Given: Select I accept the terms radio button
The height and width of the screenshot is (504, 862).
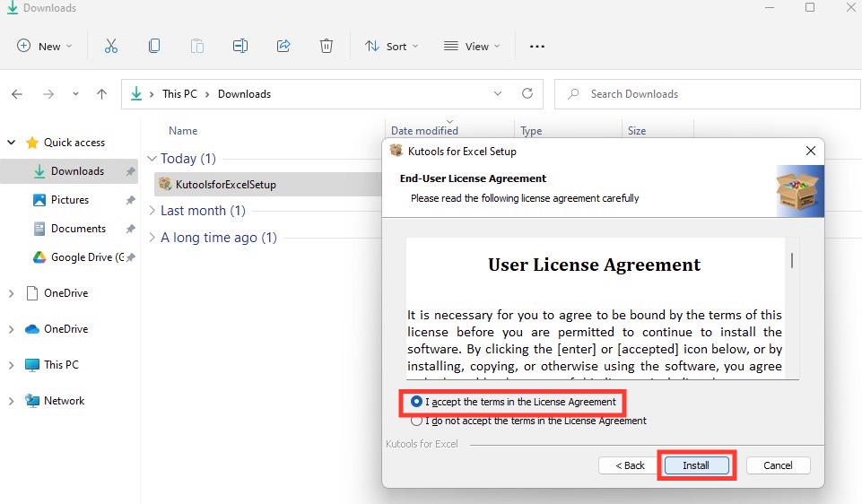Looking at the screenshot, I should pyautogui.click(x=416, y=402).
